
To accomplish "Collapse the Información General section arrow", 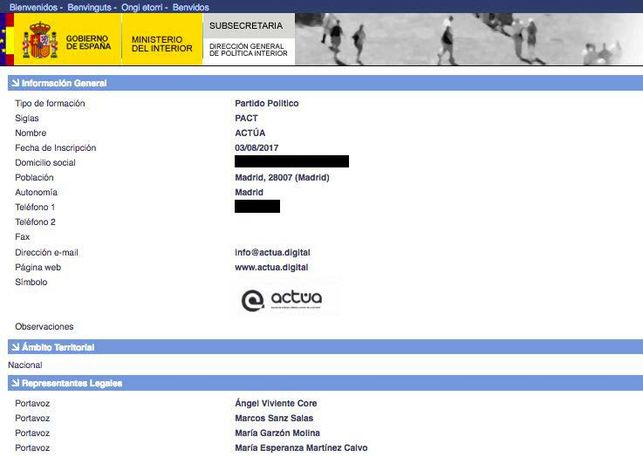I will [x=15, y=83].
